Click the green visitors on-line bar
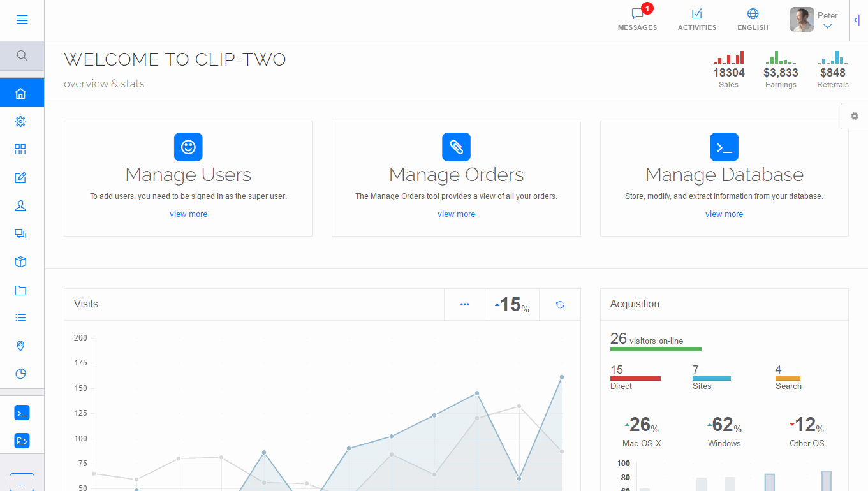This screenshot has width=868, height=491. point(656,349)
